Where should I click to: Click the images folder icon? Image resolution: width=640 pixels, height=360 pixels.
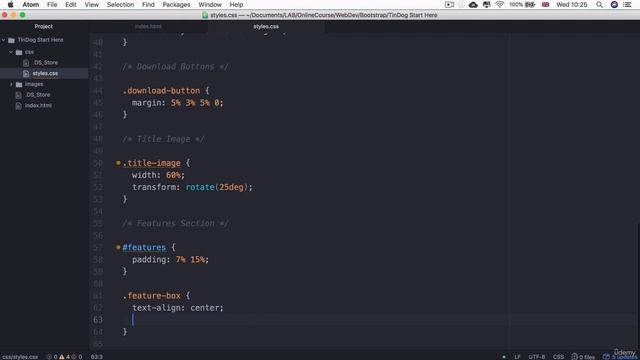click(19, 84)
